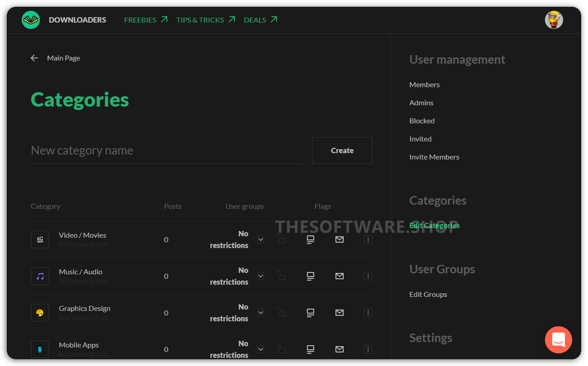This screenshot has height=366, width=588.
Task: Focus the New category name field
Action: click(x=166, y=150)
